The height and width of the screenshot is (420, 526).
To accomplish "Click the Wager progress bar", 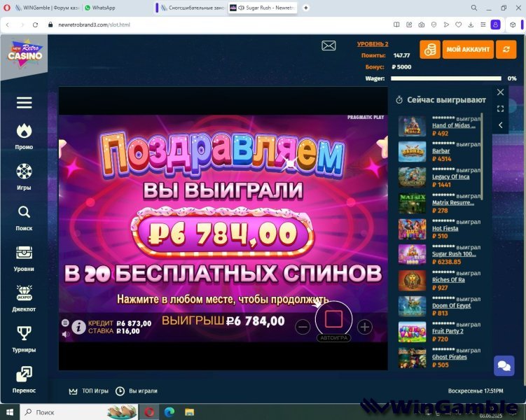I will (446, 78).
